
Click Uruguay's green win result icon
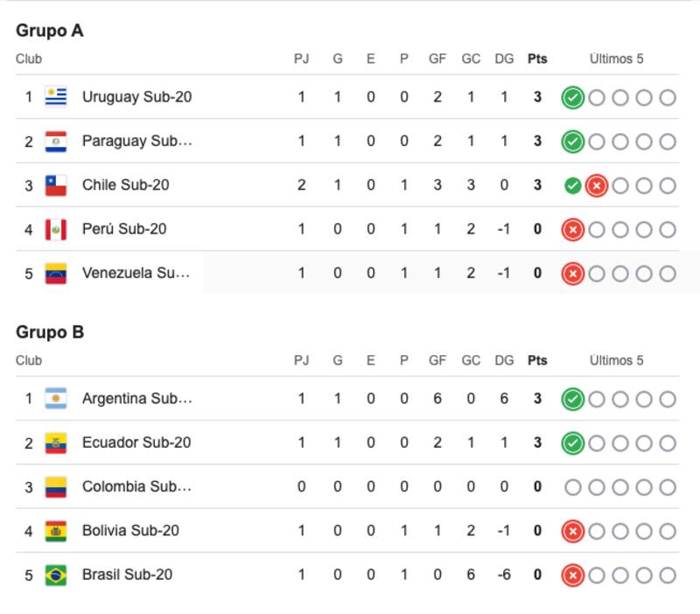point(572,97)
